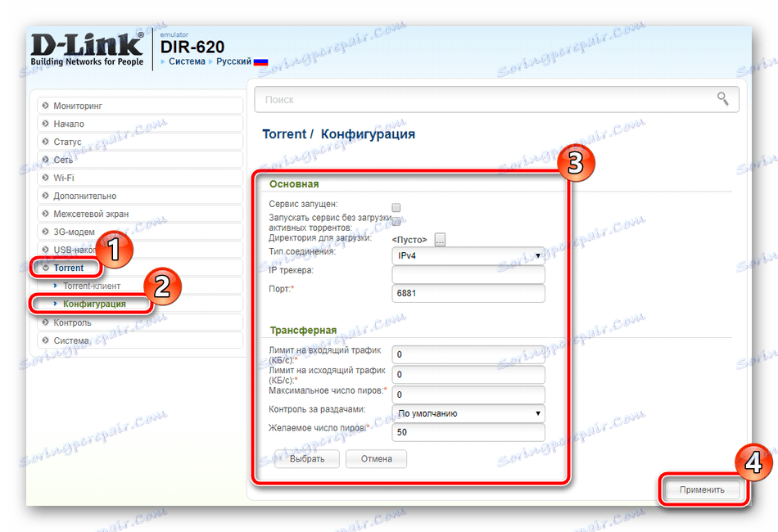Click the Torrent breadcrumb link
Screen dimensions: 778x532
click(284, 134)
